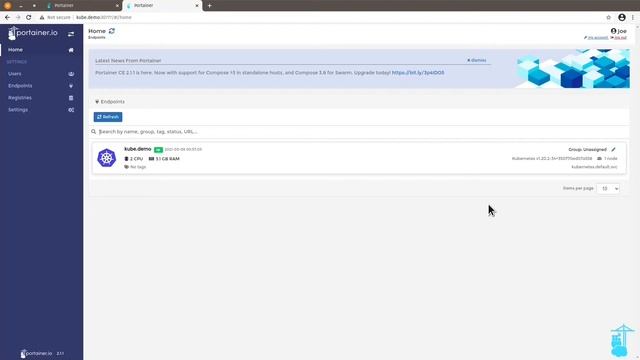Click the home icon beside Home
The image size is (640, 360).
[71, 50]
